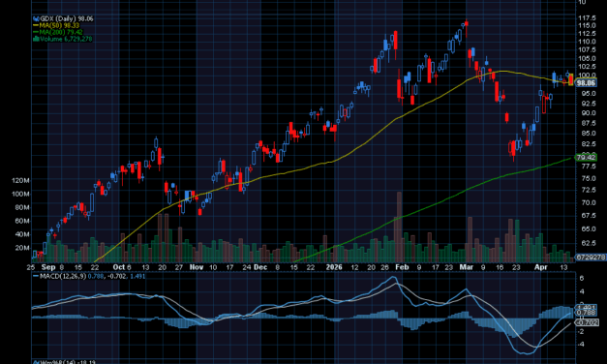Image resolution: width=607 pixels, height=364 pixels.
Task: Click the -0.702 MACD histogram tag on right axis
Action: pos(587,322)
